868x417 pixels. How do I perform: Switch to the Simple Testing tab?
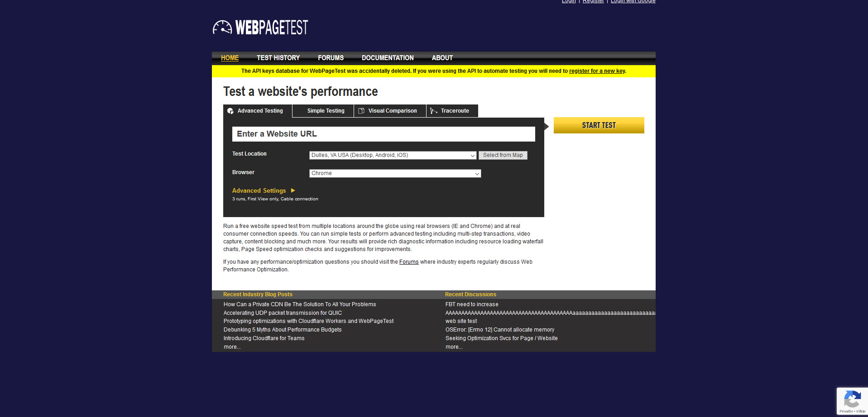tap(323, 111)
